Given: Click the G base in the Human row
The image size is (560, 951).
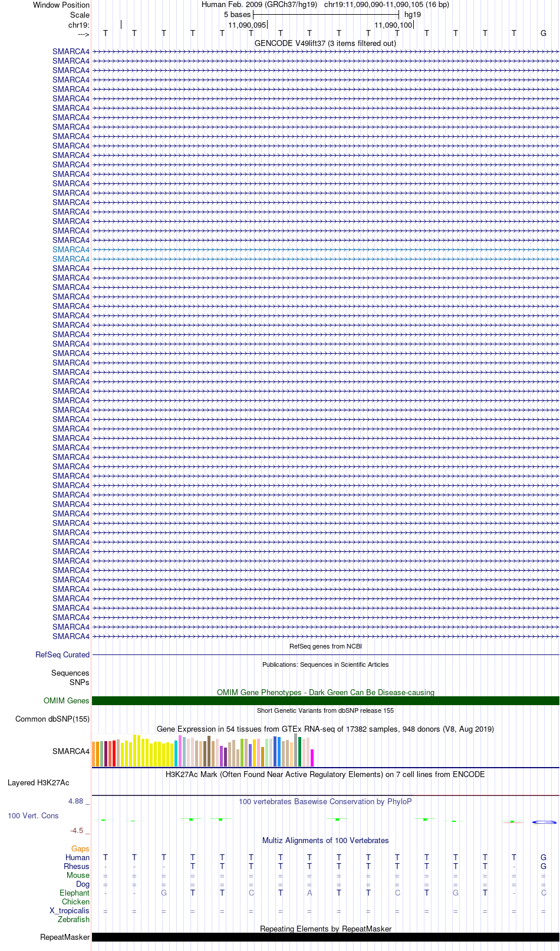Looking at the screenshot, I should pos(543,857).
